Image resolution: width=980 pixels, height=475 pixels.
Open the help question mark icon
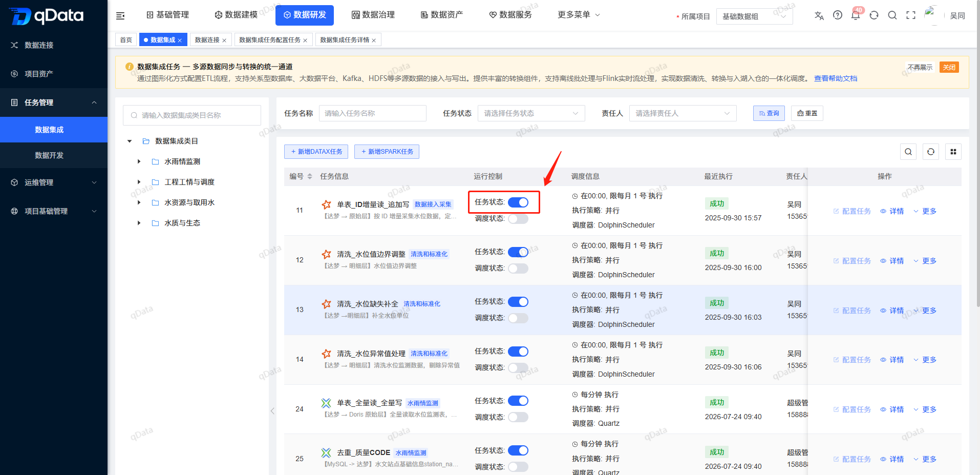point(838,15)
